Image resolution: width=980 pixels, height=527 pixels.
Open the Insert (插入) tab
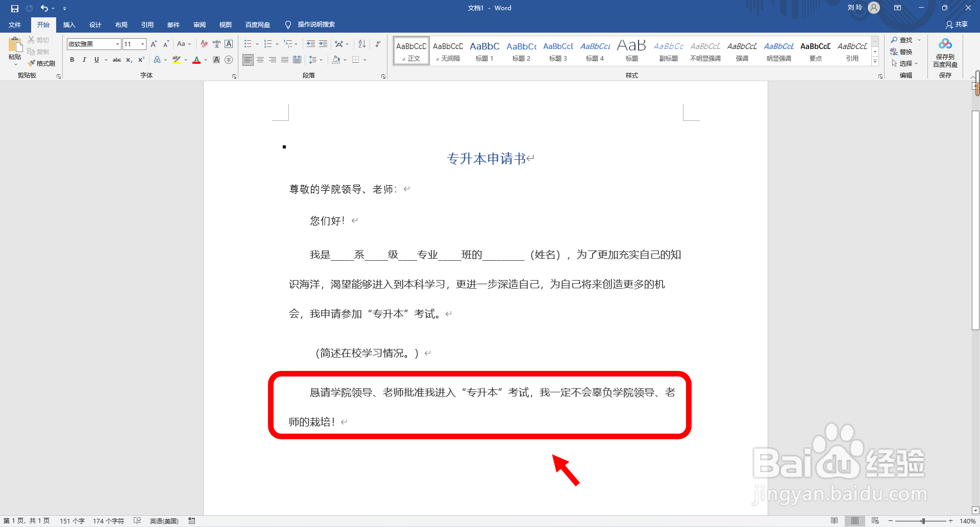pos(69,24)
